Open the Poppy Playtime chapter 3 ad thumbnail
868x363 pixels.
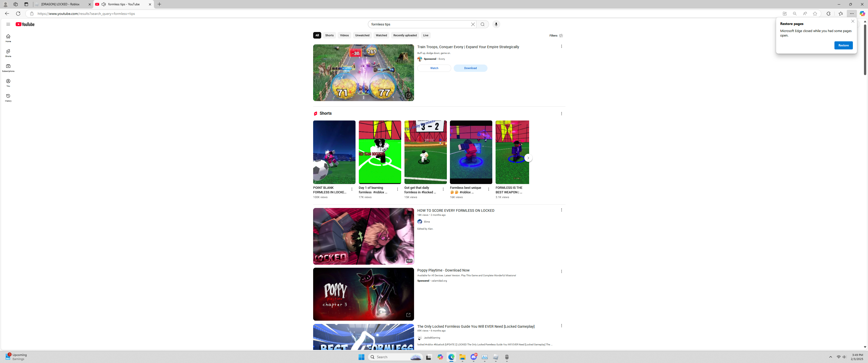coord(364,294)
